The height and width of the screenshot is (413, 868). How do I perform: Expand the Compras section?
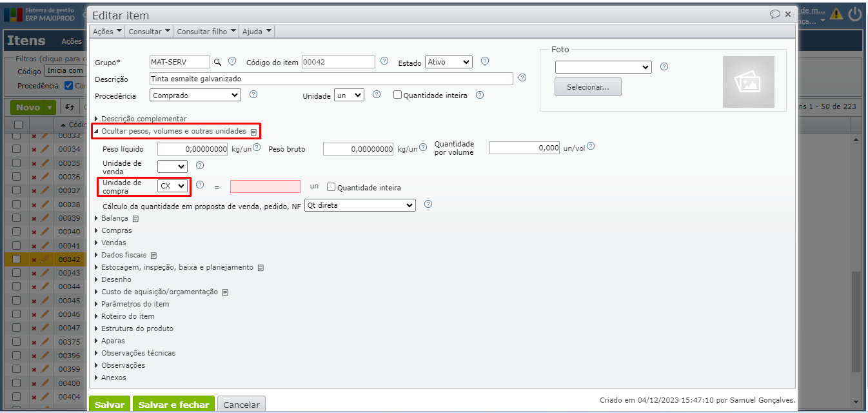pos(113,230)
